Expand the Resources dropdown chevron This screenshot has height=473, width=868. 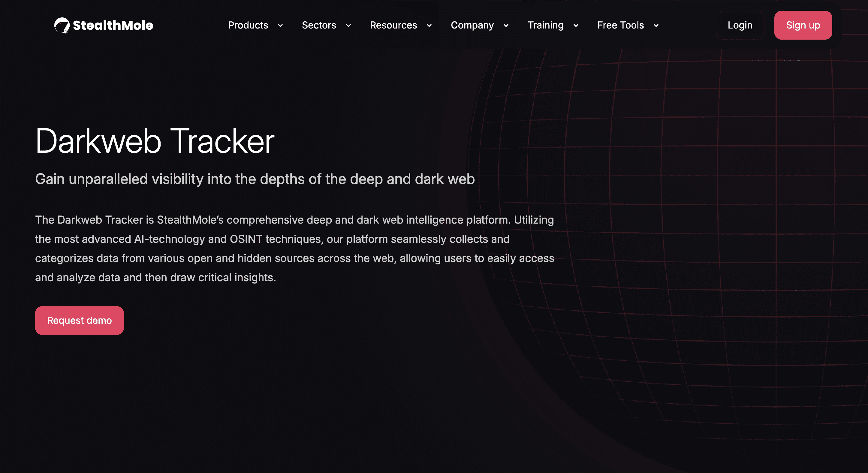429,26
